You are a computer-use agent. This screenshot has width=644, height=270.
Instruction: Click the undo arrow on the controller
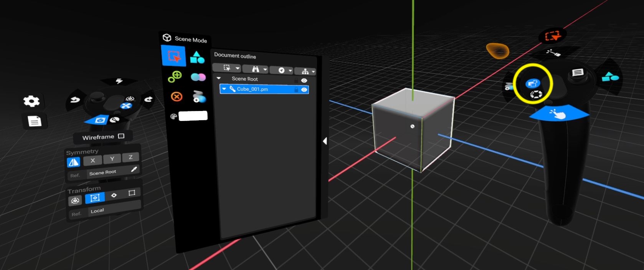(x=75, y=100)
